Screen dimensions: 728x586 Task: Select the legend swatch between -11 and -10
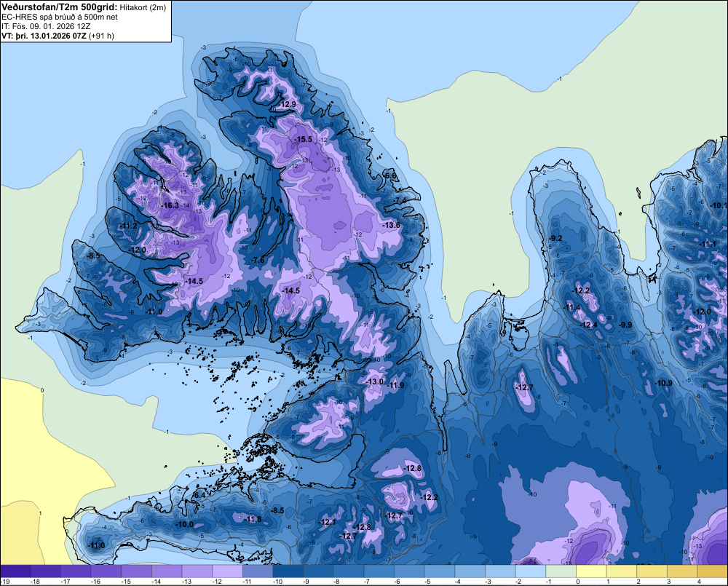point(258,571)
